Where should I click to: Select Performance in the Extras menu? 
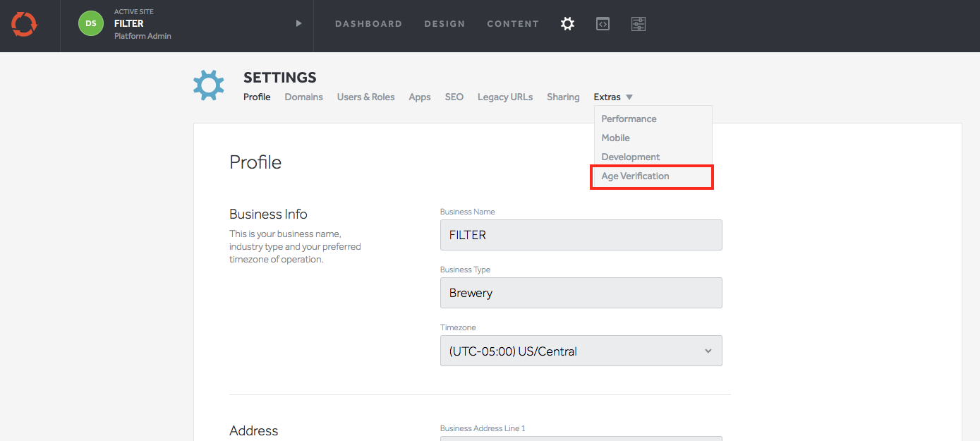pos(629,119)
